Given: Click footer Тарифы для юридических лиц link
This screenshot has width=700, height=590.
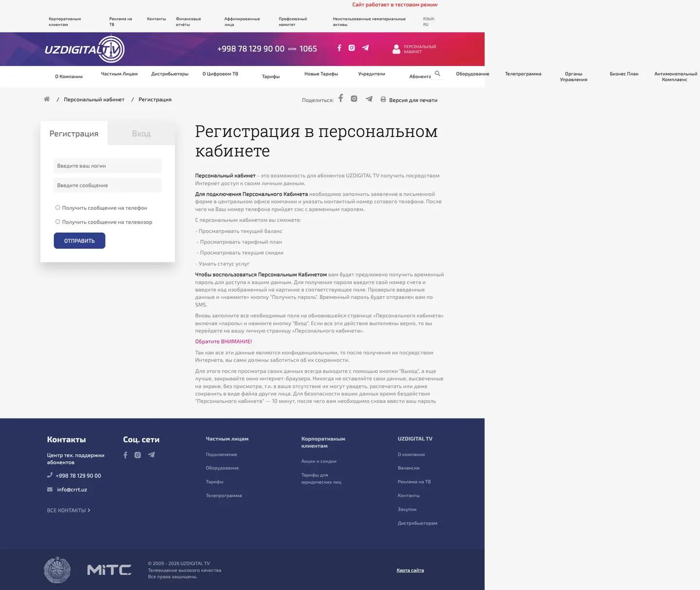Looking at the screenshot, I should 321,479.
